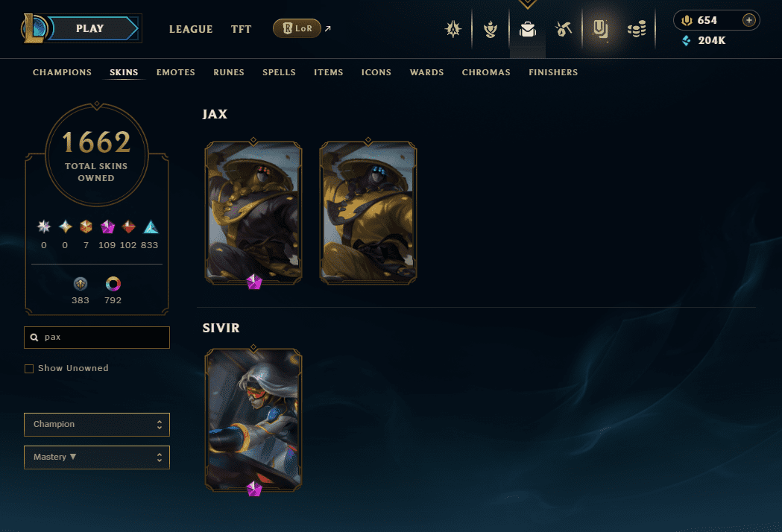Click the magenta Epic skin tier gem
Image resolution: width=782 pixels, height=532 pixels.
[x=107, y=227]
